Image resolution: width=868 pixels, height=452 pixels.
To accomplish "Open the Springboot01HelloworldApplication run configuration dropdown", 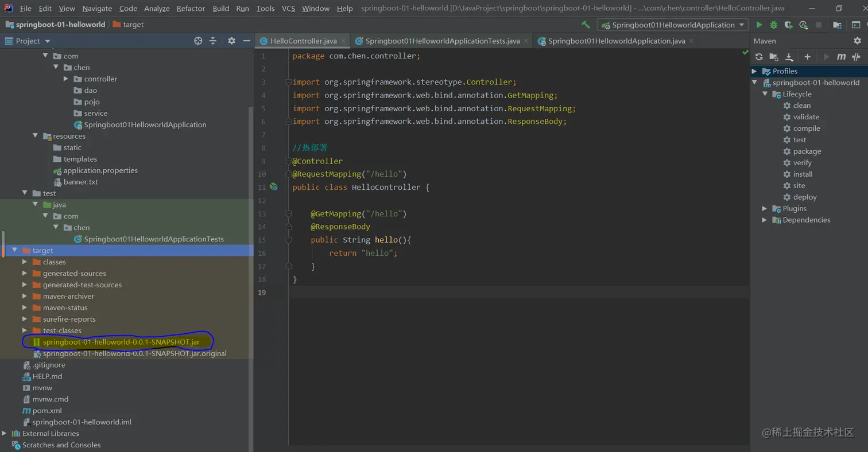I will 672,25.
